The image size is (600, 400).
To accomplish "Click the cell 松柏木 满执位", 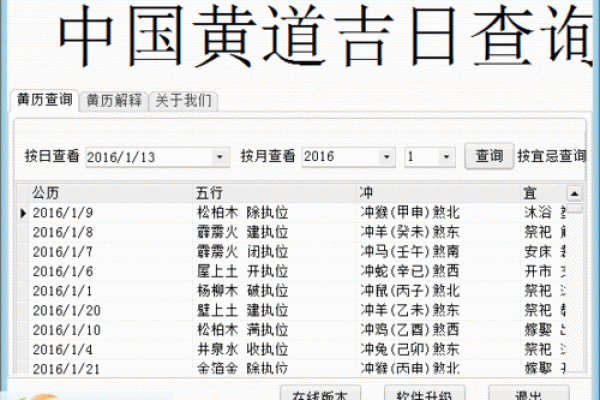I will pos(274,330).
